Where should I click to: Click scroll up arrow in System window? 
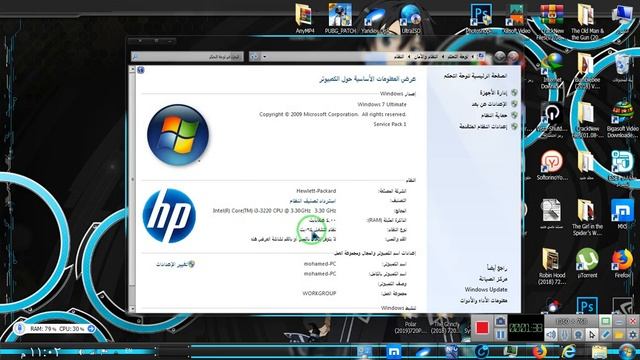click(132, 70)
